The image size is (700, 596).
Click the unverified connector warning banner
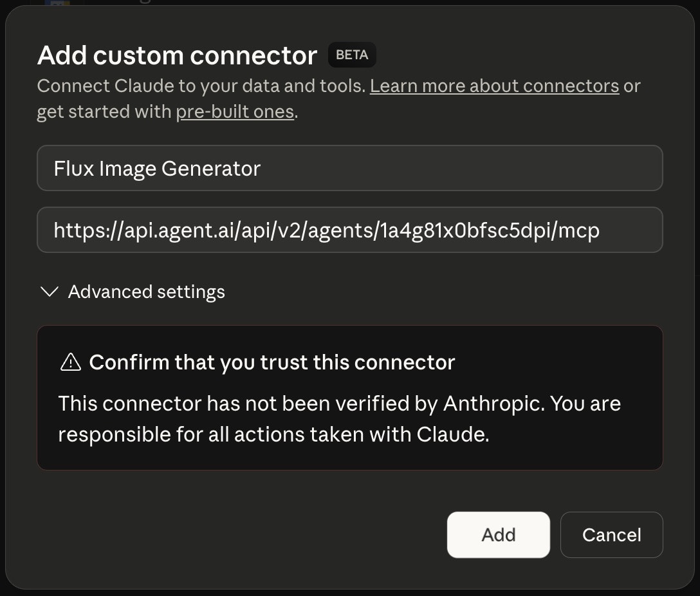coord(350,397)
